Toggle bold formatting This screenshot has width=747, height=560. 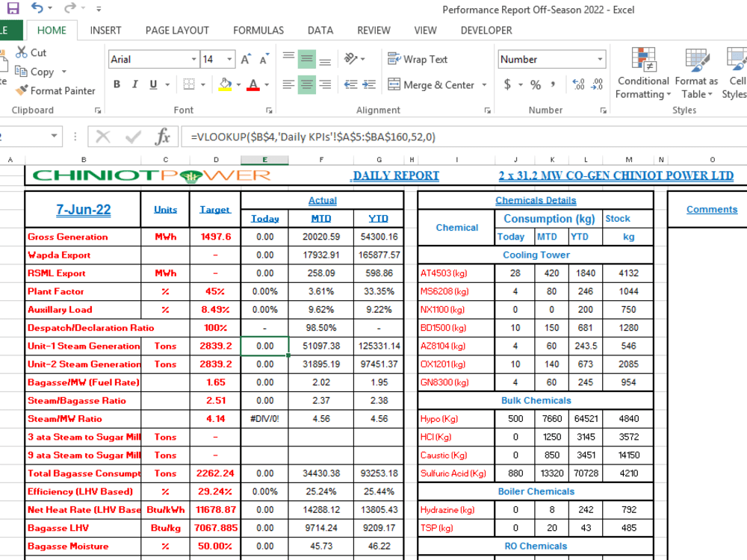pos(116,84)
